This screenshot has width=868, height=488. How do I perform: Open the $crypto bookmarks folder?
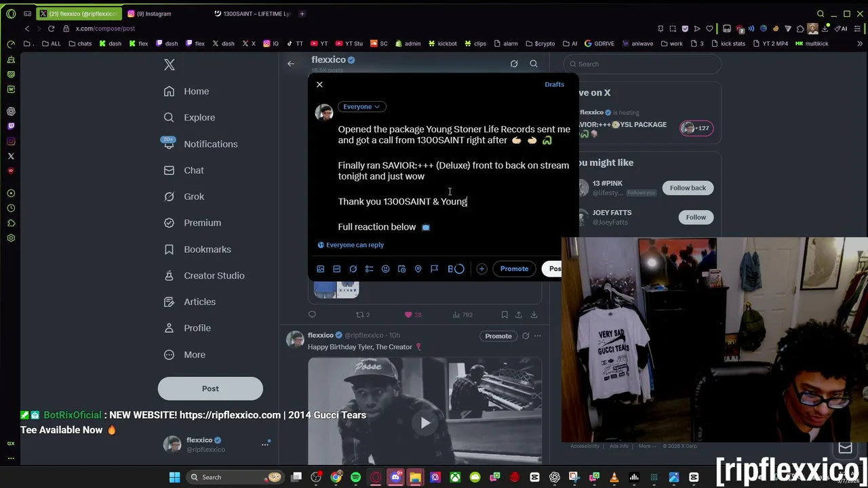tap(539, 43)
